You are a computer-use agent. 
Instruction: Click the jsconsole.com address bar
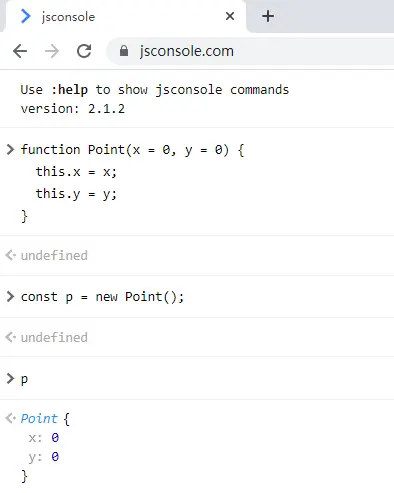(250, 51)
